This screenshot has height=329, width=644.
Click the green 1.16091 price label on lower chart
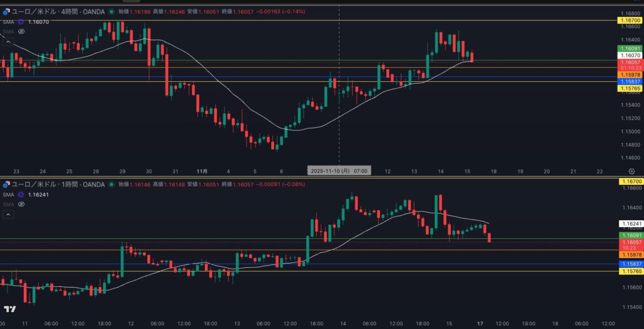630,235
